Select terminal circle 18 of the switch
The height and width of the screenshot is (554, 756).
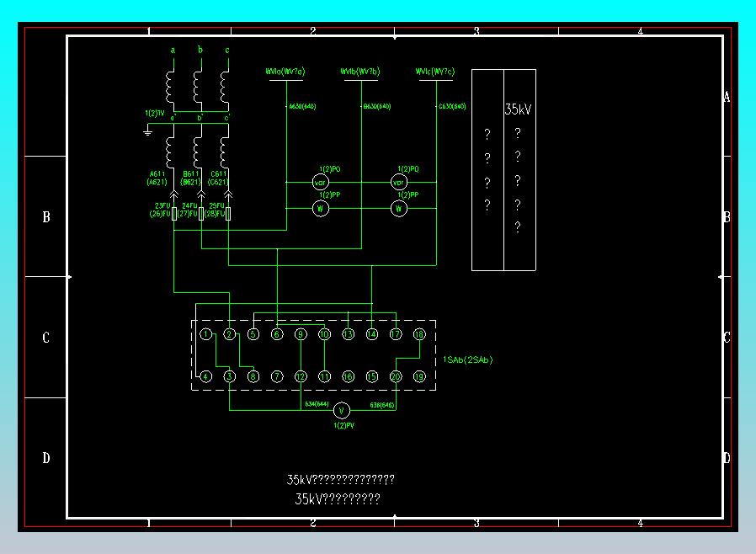419,334
